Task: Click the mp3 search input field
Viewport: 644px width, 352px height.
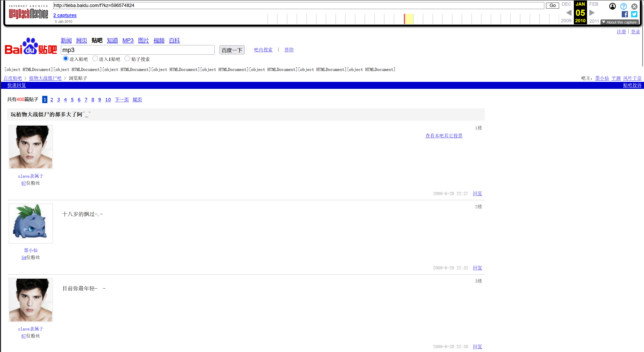Action: coord(138,50)
